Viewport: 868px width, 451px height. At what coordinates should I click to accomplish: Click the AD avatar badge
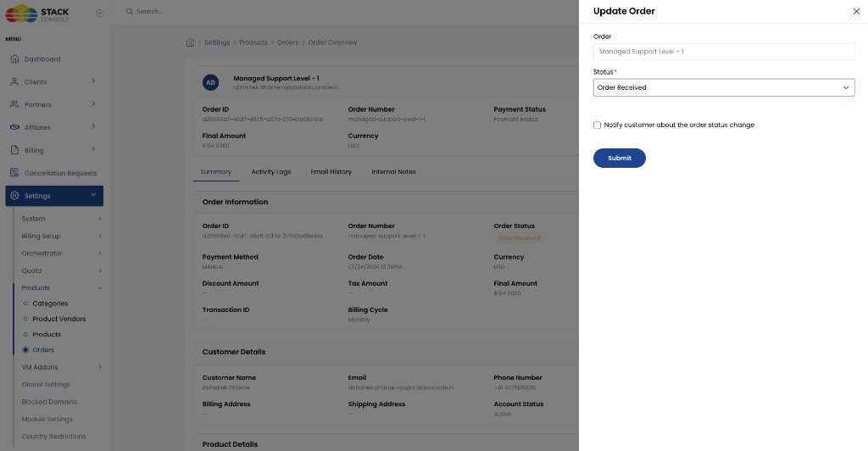tap(210, 82)
